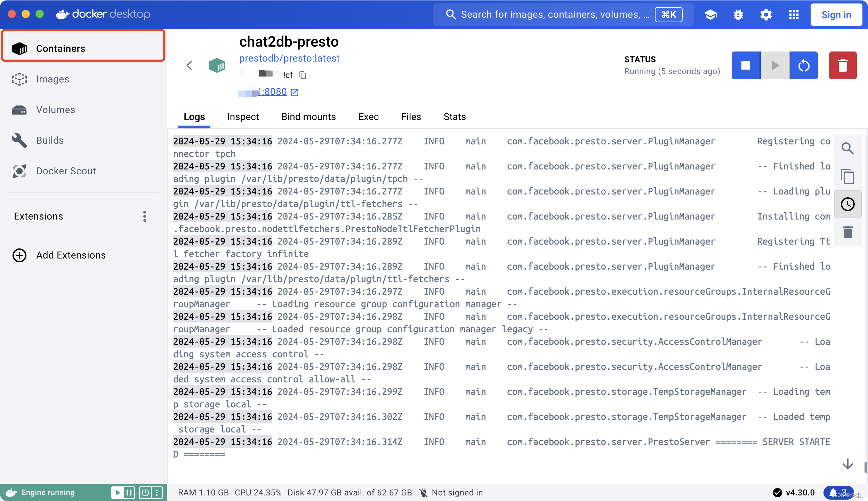Click the CPU 24.35% indicator

(258, 493)
